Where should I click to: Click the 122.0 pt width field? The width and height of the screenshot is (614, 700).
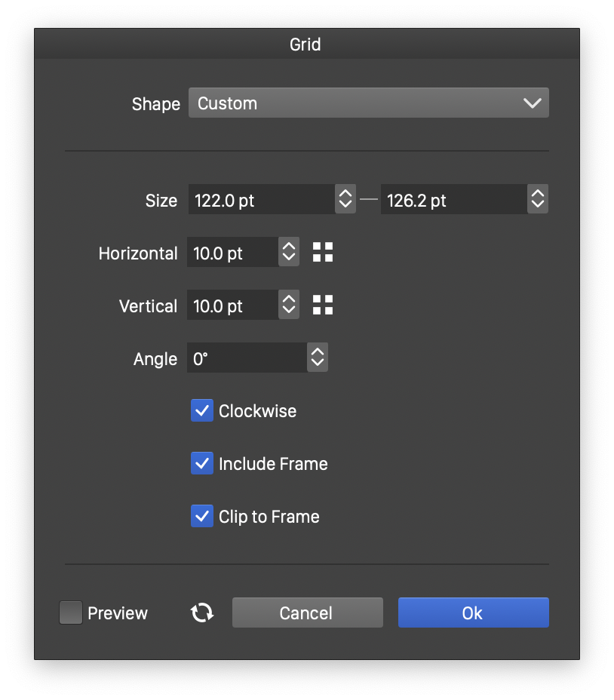[x=260, y=200]
